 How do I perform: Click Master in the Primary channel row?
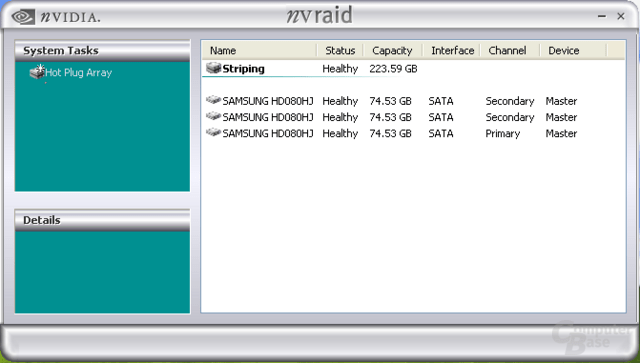(561, 134)
